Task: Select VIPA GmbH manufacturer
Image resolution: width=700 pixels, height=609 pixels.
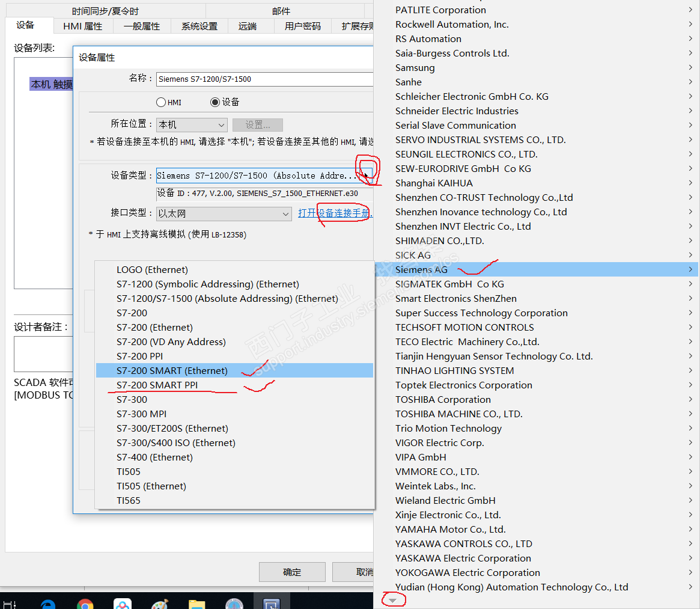Action: (x=537, y=457)
